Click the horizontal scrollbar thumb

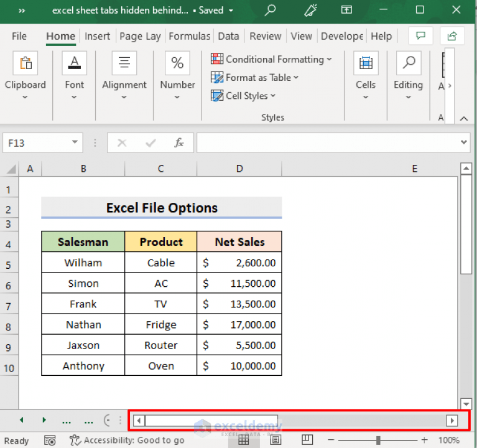[x=211, y=421]
